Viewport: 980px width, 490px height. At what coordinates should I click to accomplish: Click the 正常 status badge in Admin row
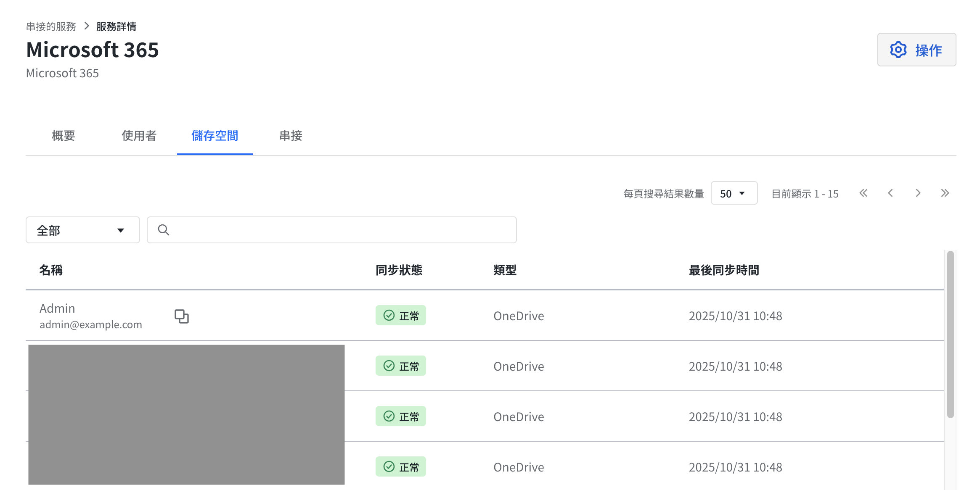click(x=401, y=315)
